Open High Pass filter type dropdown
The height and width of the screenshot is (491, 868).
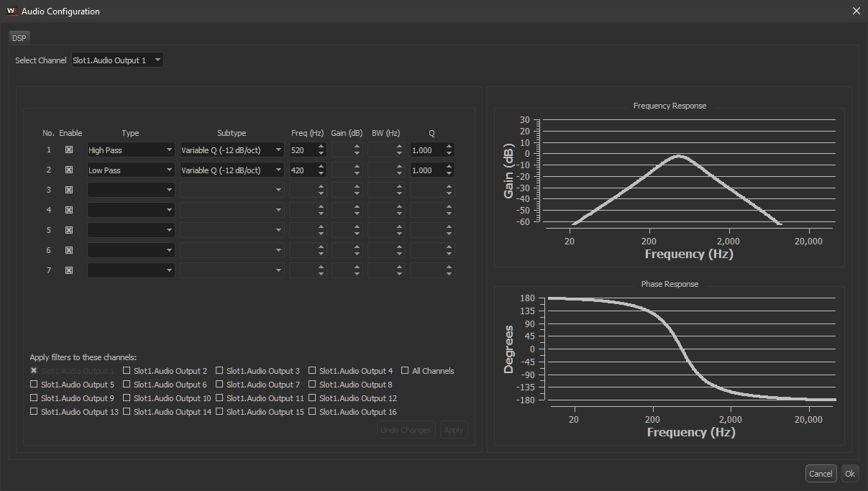coord(130,150)
